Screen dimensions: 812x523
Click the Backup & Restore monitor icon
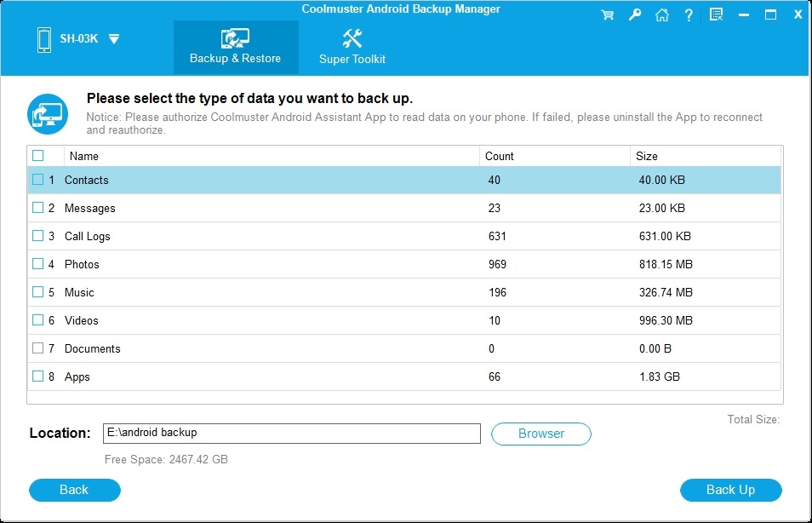coord(235,38)
